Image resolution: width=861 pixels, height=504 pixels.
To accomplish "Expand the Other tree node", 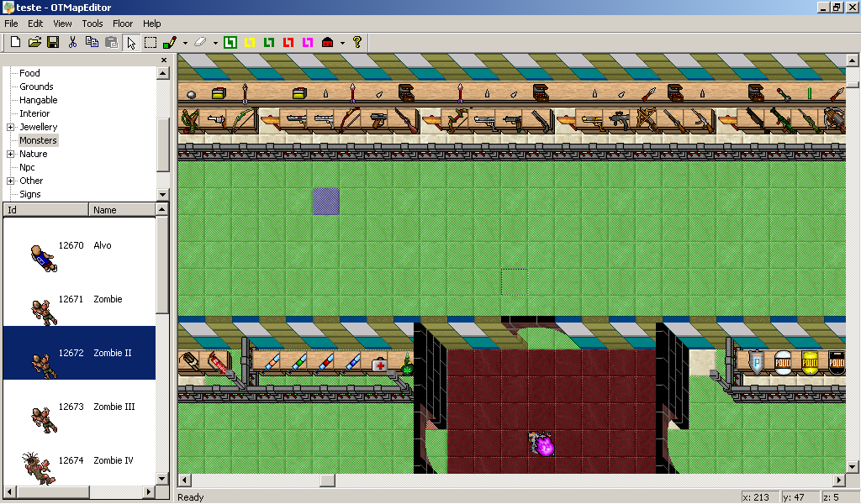I will (10, 181).
